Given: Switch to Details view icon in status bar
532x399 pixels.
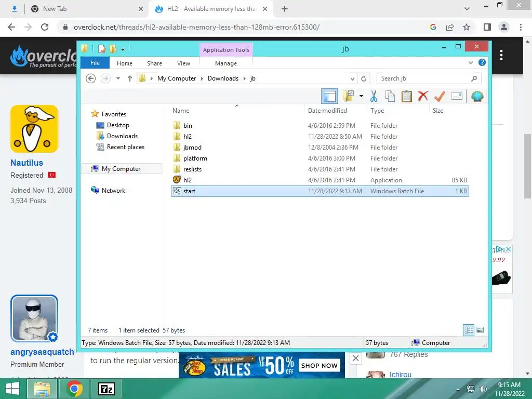Looking at the screenshot, I should pyautogui.click(x=469, y=330).
